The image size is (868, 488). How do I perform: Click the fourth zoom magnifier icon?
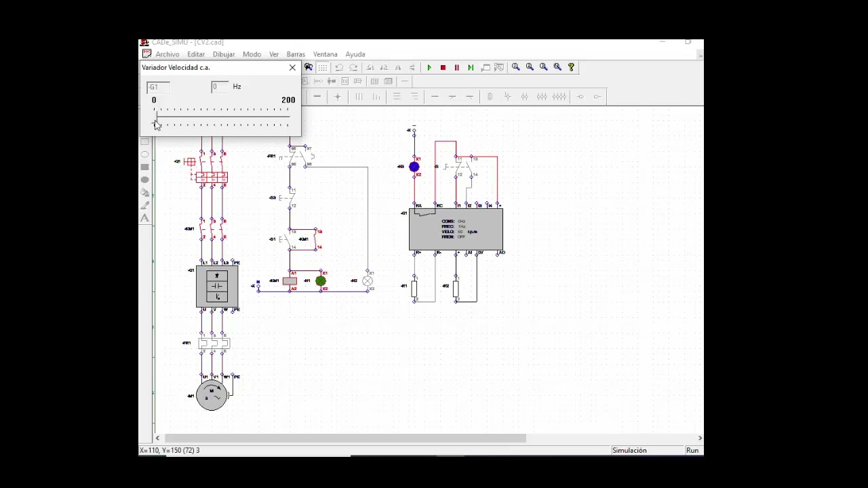pos(557,67)
